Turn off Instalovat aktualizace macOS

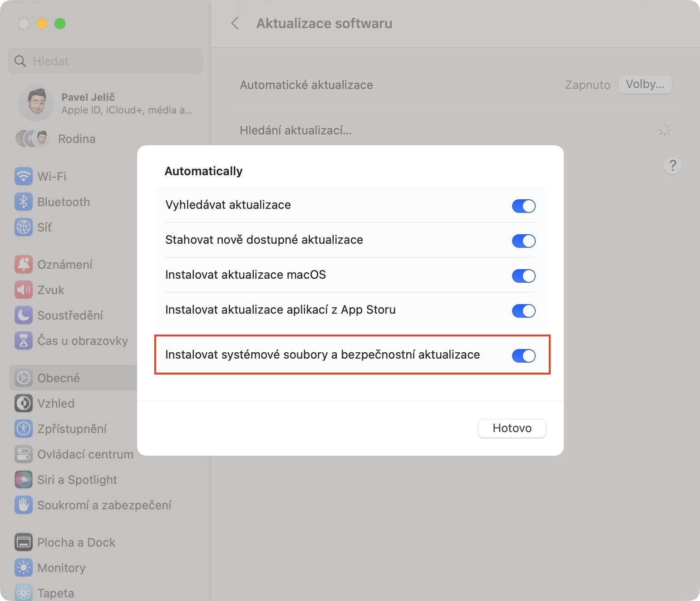coord(523,276)
